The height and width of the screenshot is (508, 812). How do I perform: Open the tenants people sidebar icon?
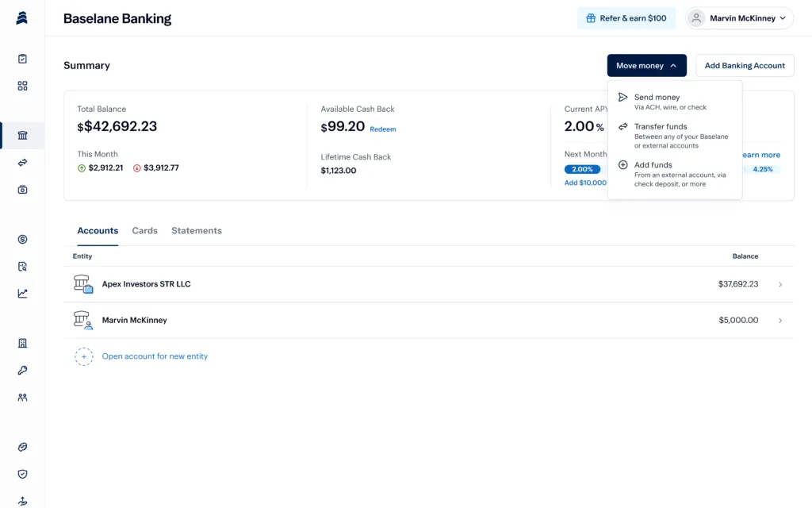pos(22,398)
